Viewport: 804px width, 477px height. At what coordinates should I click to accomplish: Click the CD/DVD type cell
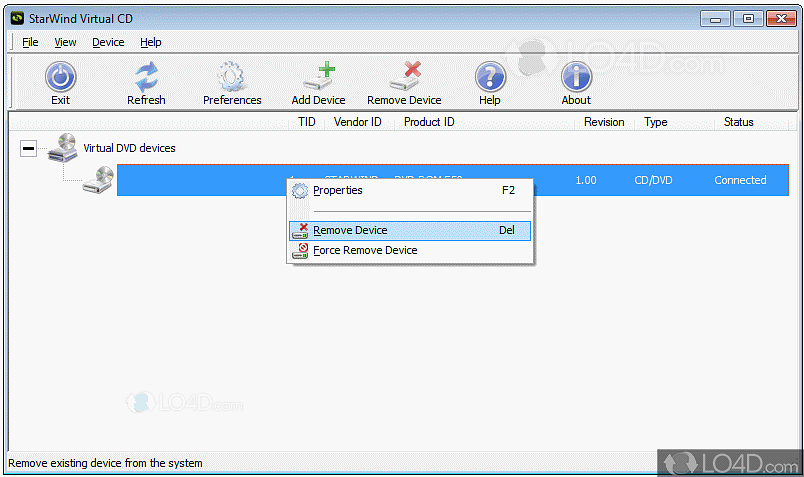point(653,180)
